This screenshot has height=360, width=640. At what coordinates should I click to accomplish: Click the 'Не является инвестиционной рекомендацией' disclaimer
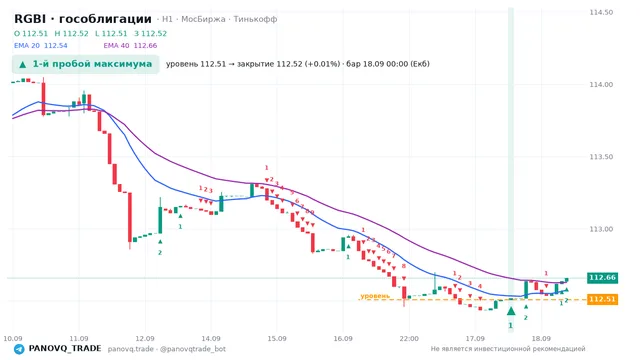508,349
